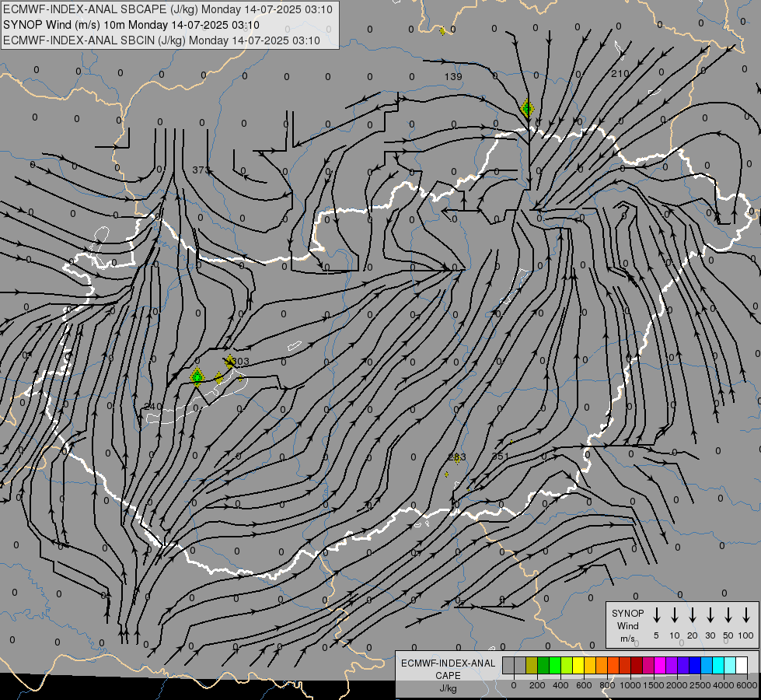Click the 6000 tick label on the CAPE scale
761x700 pixels.
[747, 685]
